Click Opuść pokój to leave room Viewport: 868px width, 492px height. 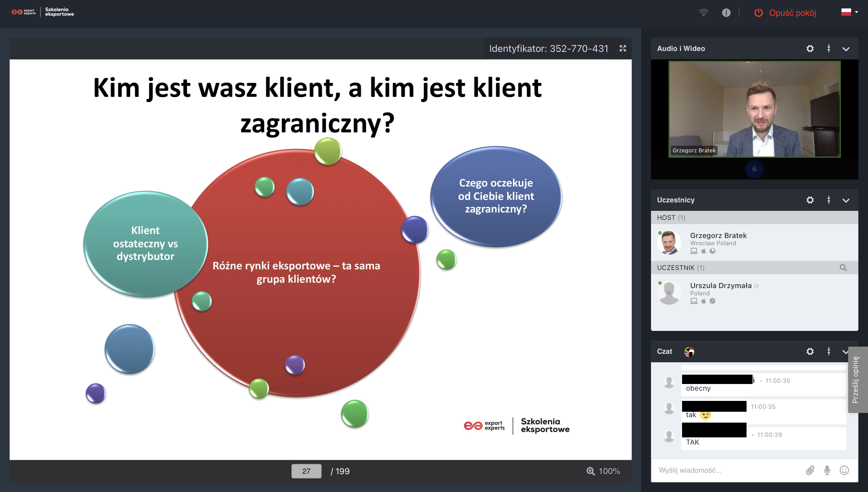[785, 13]
